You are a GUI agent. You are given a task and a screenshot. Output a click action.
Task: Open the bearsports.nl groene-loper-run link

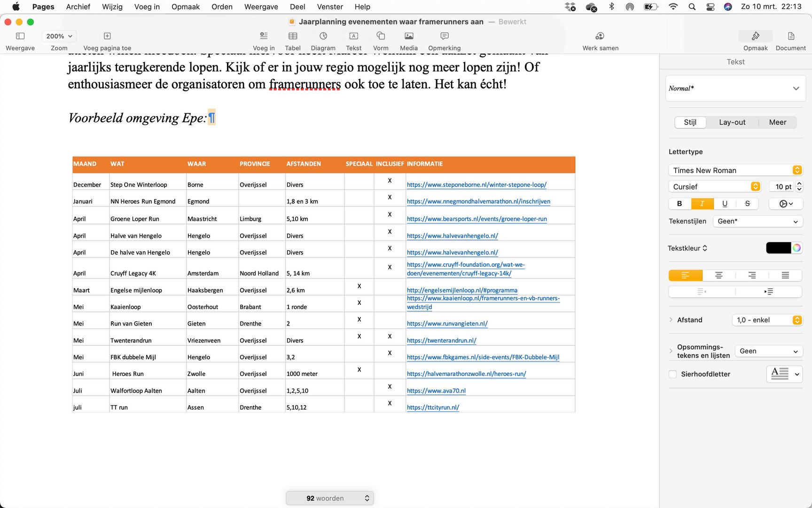coord(477,219)
